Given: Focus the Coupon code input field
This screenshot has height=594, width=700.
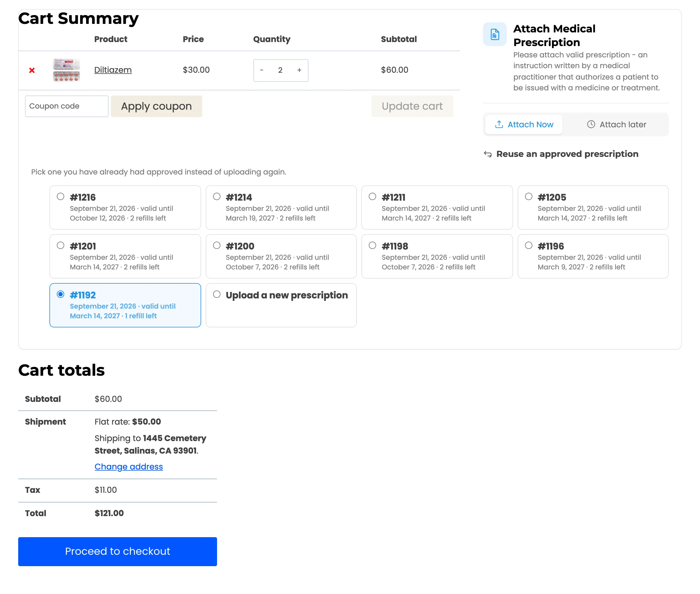Looking at the screenshot, I should (67, 106).
